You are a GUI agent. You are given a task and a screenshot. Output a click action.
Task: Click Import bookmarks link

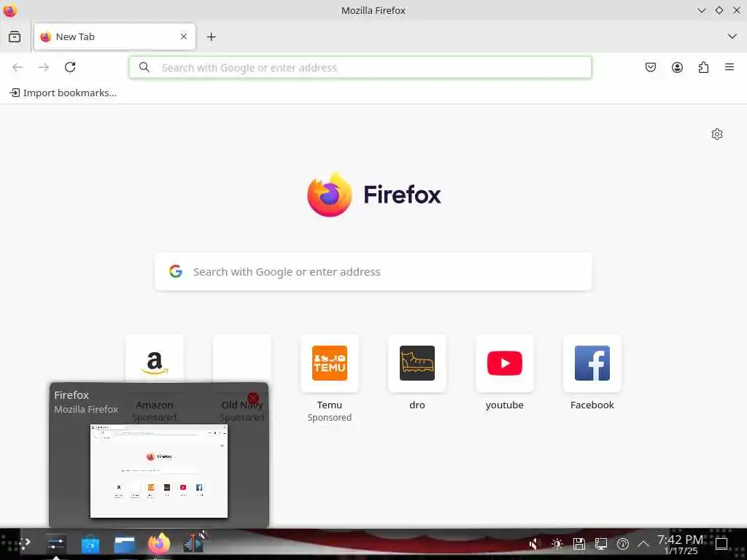click(63, 93)
